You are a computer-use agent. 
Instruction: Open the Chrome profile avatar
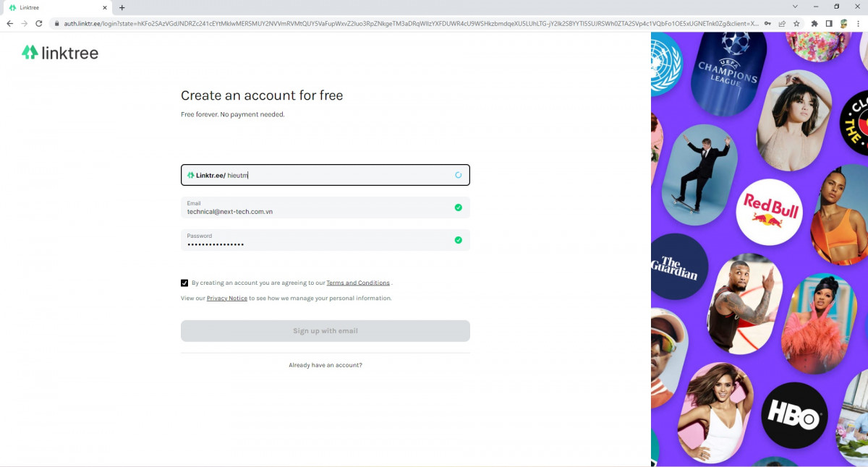(843, 23)
